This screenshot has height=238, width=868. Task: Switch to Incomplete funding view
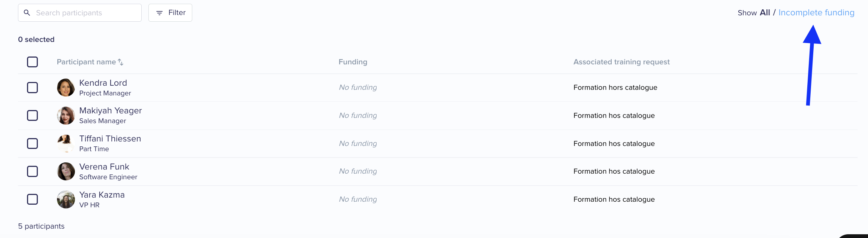point(816,13)
